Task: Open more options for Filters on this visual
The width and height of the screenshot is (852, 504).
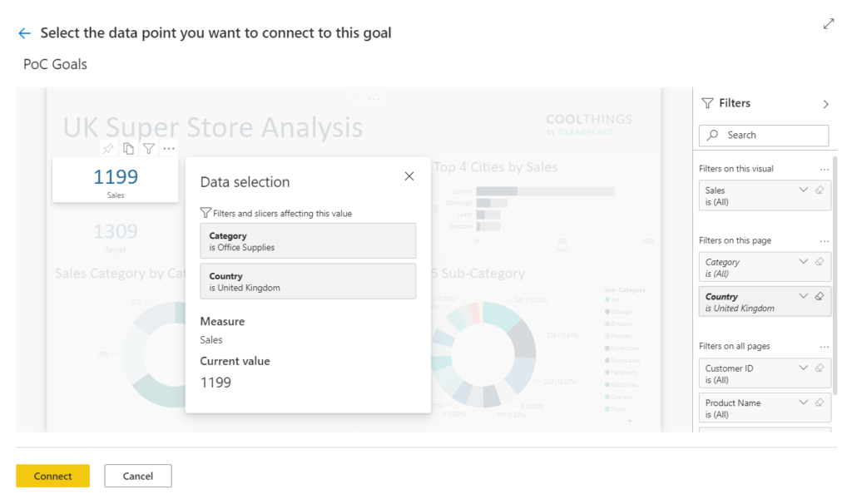Action: (x=825, y=170)
